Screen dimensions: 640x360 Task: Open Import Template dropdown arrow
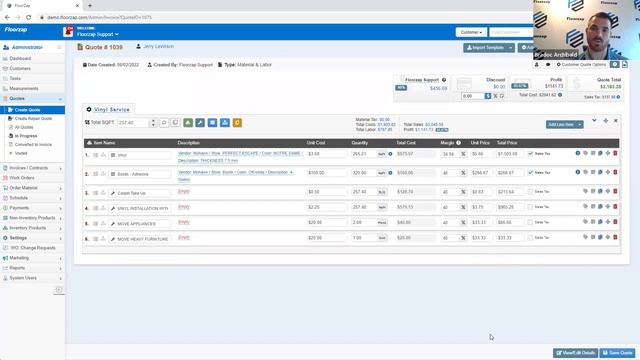coord(511,48)
